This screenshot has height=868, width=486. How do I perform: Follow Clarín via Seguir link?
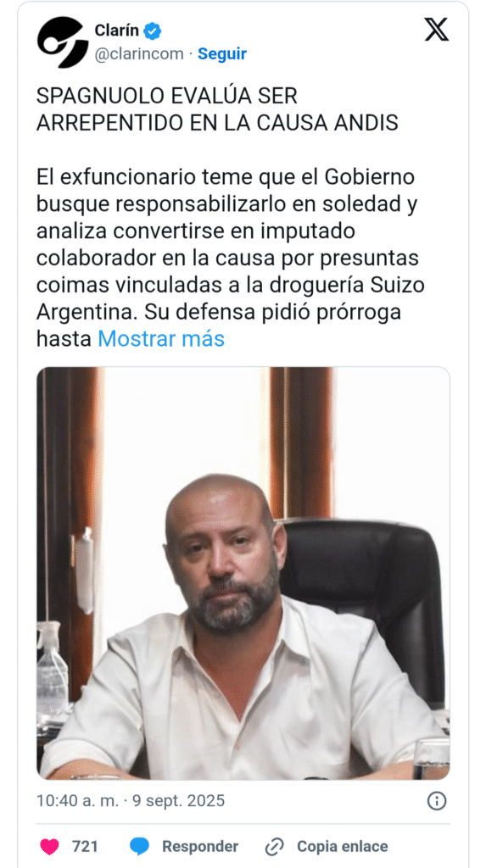[x=222, y=54]
